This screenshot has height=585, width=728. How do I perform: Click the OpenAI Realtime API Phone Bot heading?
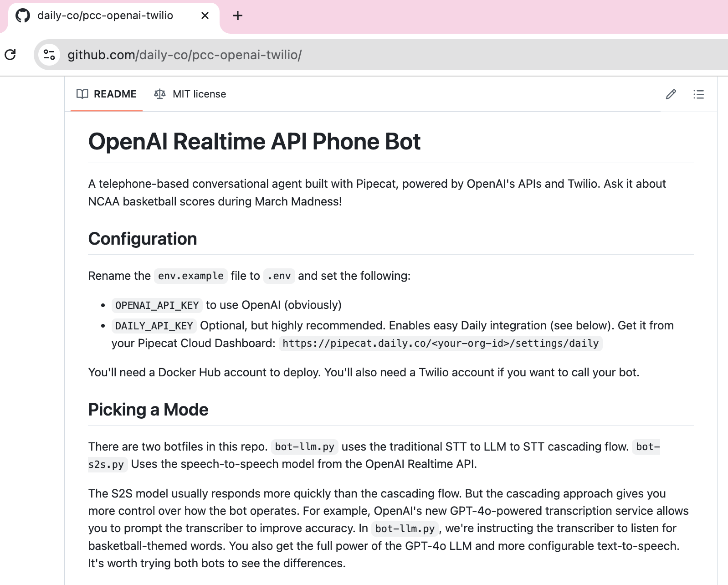pos(254,141)
